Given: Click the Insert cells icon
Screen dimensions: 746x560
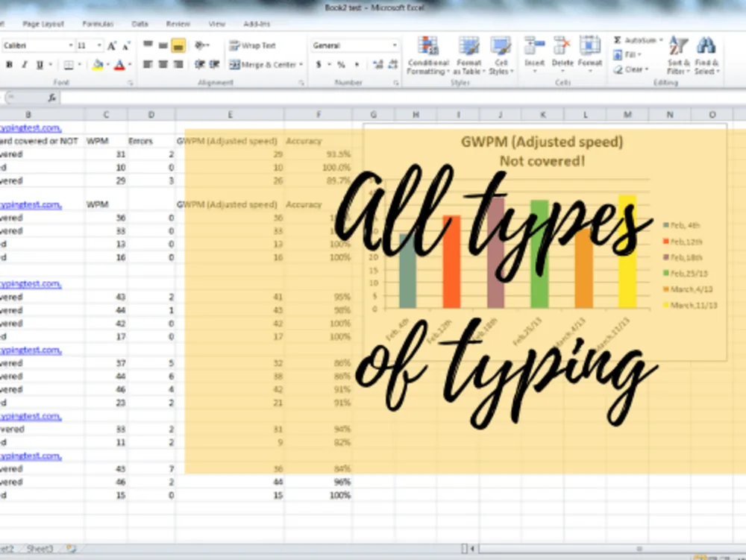Looking at the screenshot, I should point(534,46).
